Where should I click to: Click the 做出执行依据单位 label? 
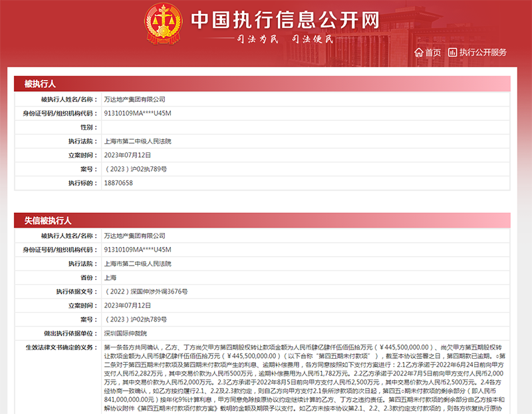click(x=70, y=333)
